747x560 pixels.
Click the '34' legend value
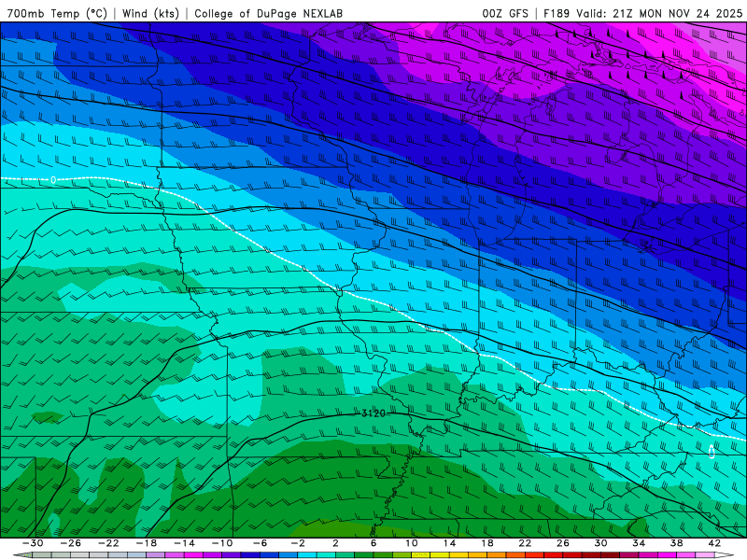(x=639, y=543)
